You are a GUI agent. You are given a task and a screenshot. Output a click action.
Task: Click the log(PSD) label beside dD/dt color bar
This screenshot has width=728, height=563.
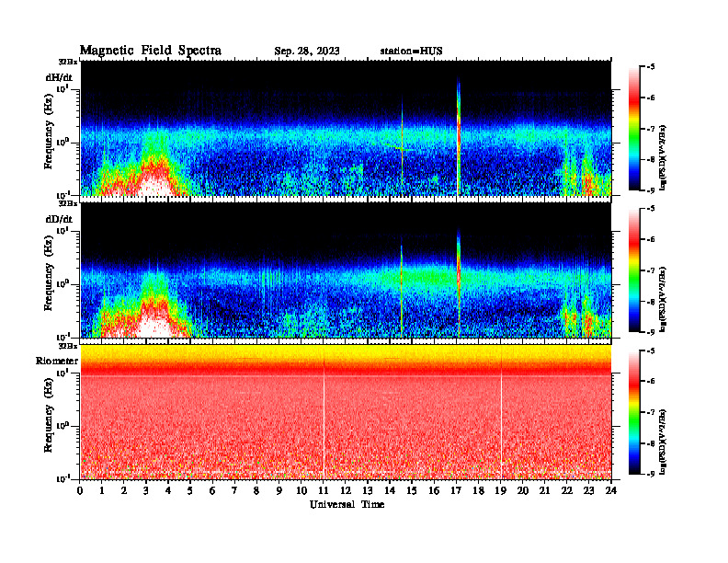coord(664,299)
